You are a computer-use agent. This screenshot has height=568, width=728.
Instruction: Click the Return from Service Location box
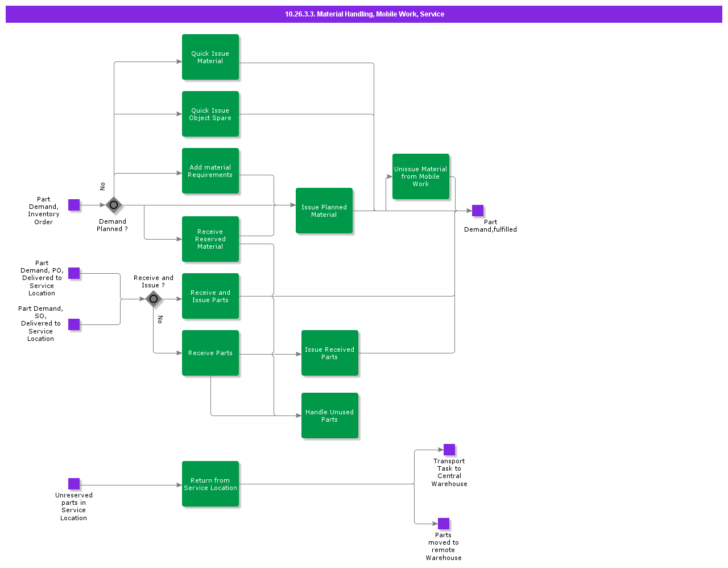point(210,484)
